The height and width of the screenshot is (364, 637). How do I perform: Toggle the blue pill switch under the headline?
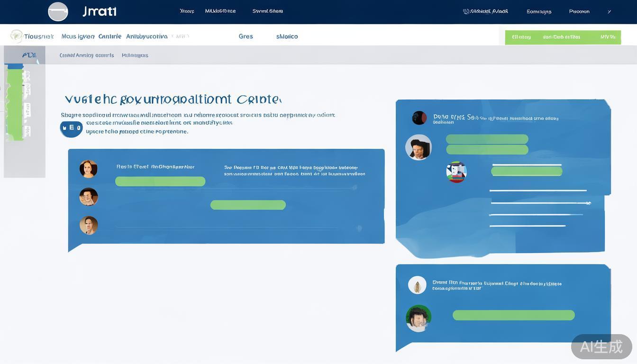tap(71, 128)
